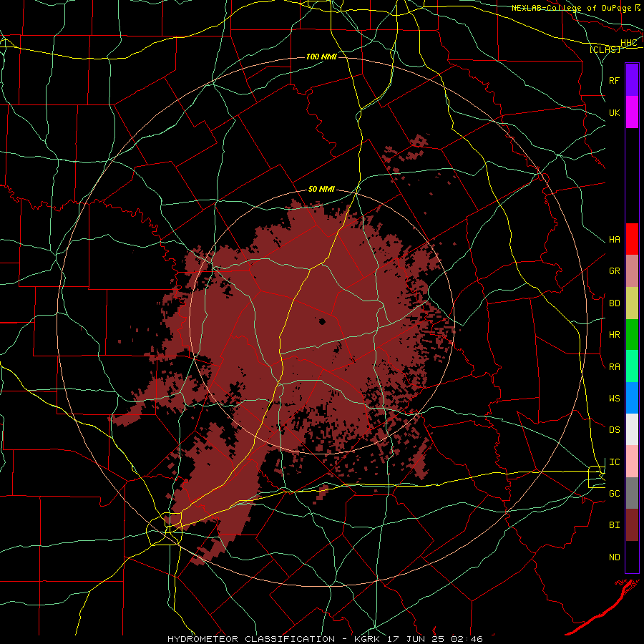644x644 pixels.
Task: Click the GC gray legend swatch
Action: 632,493
